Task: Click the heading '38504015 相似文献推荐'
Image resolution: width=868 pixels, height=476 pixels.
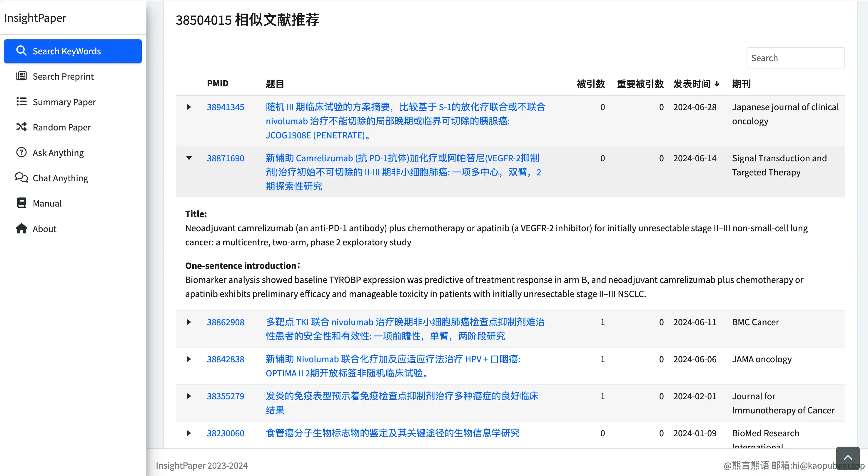Action: [x=247, y=19]
